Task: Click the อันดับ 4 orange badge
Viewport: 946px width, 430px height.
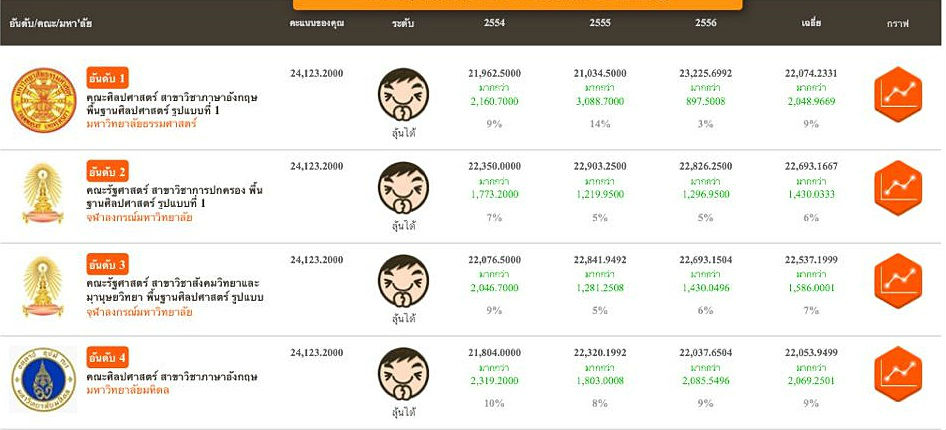Action: point(107,357)
